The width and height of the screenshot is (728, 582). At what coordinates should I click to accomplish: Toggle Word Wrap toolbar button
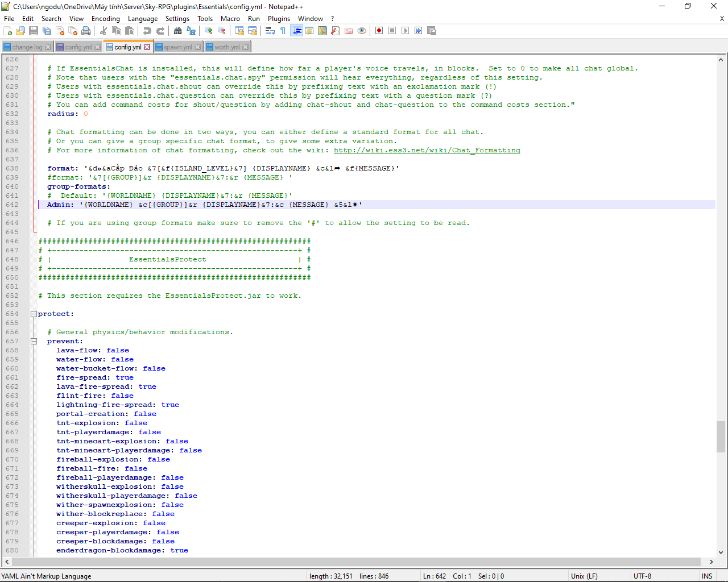click(x=270, y=31)
